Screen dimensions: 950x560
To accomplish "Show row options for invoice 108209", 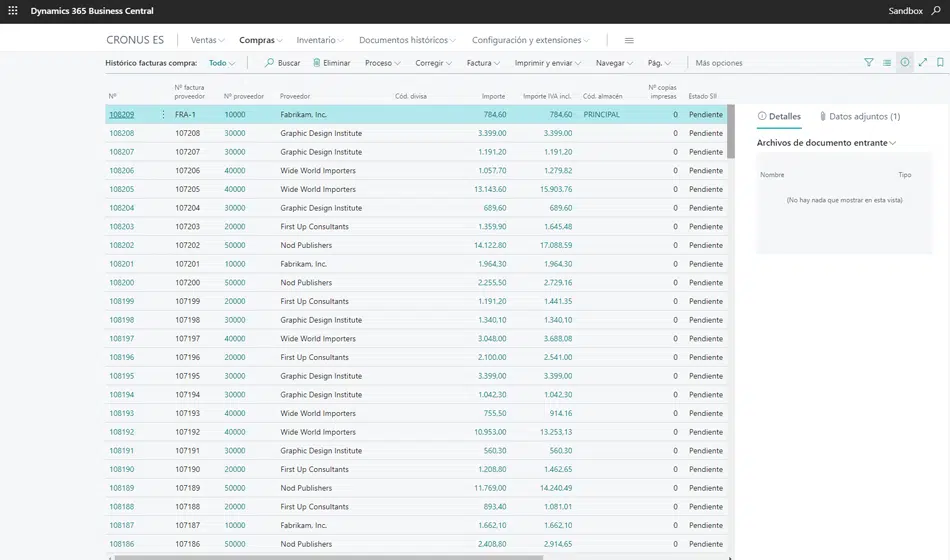I will click(163, 115).
